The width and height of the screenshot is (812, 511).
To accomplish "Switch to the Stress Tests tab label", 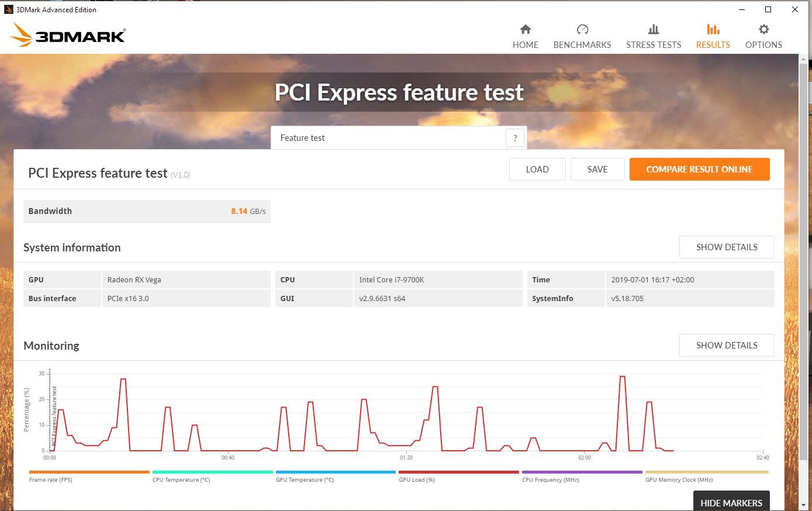I will [653, 45].
